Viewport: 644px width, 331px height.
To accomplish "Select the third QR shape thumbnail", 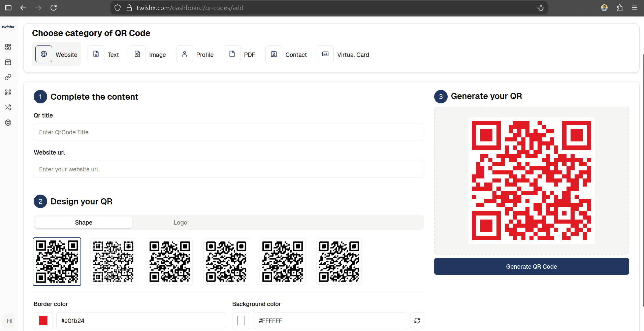I will [170, 262].
